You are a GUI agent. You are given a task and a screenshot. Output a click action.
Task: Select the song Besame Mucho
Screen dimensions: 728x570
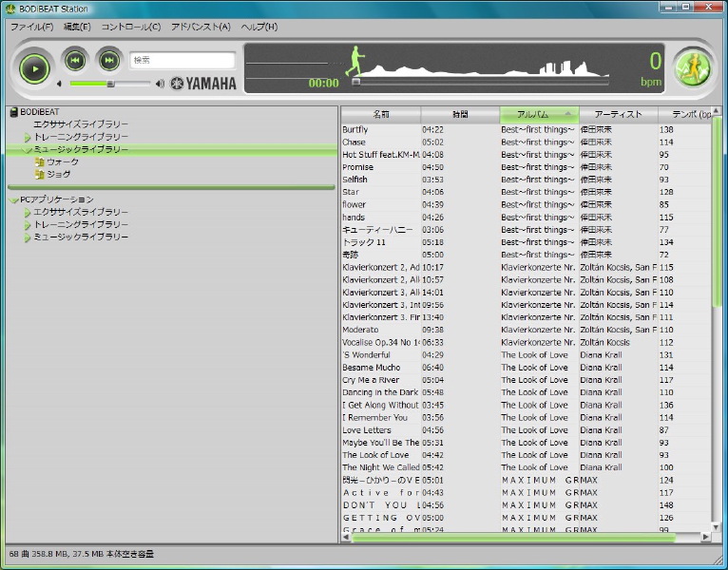click(371, 368)
